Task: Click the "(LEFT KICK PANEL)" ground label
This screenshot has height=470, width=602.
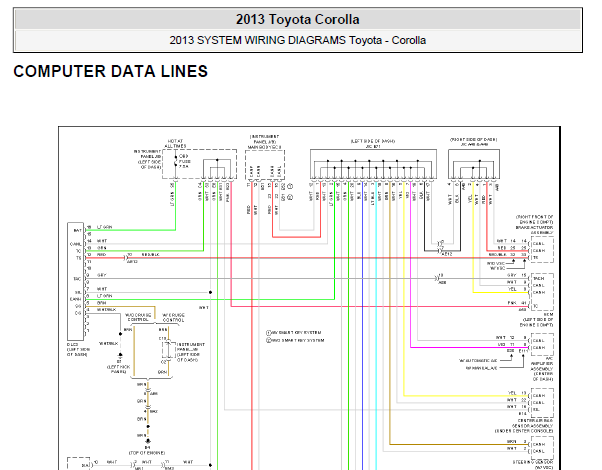Action: 118,369
